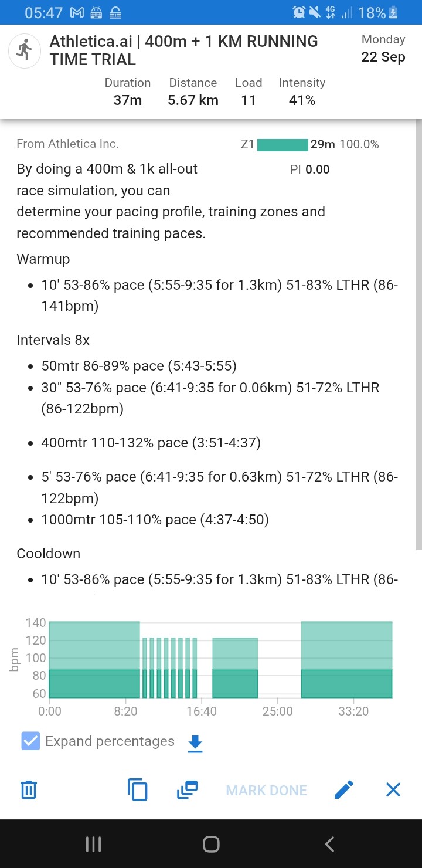
Task: Tap the running activity icon
Action: coord(25,50)
